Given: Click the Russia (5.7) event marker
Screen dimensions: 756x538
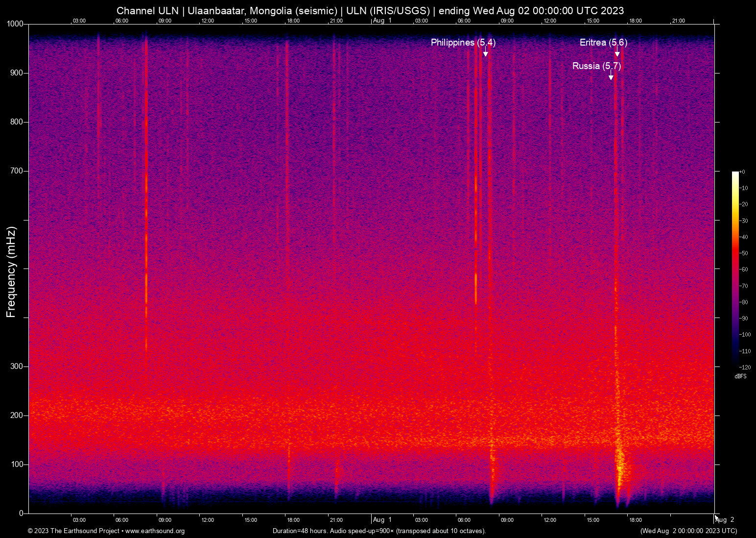Looking at the screenshot, I should 597,66.
